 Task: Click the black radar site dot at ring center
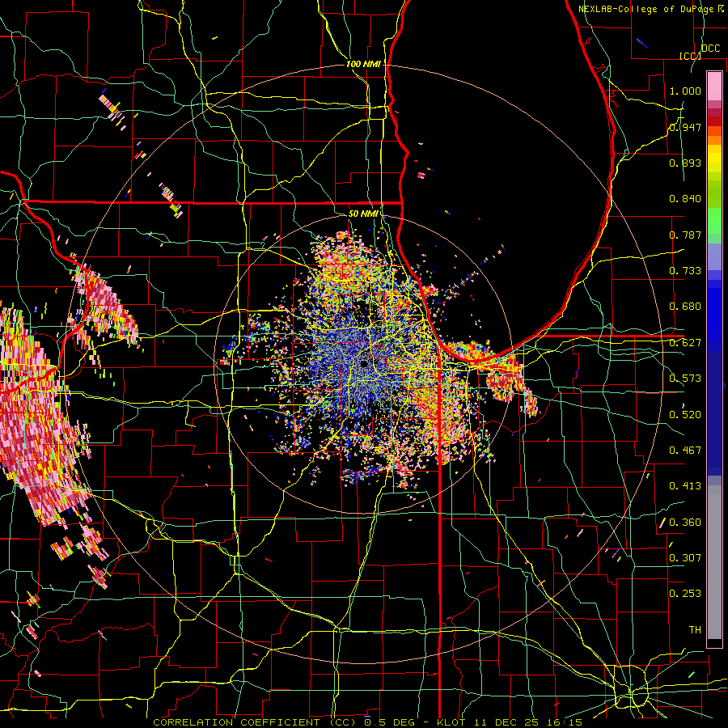pyautogui.click(x=364, y=363)
